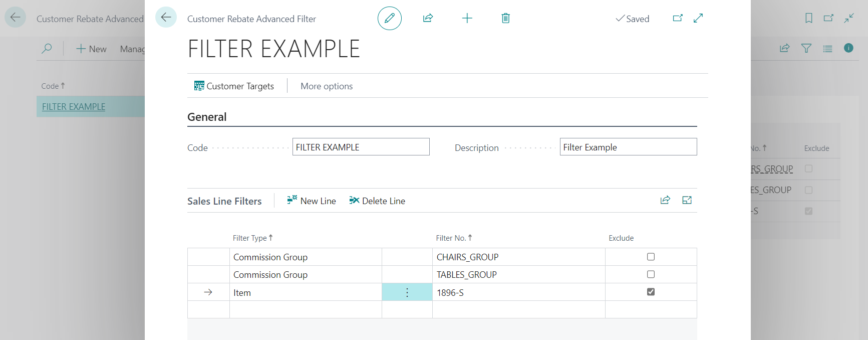Click the pencil edit icon

tap(389, 19)
